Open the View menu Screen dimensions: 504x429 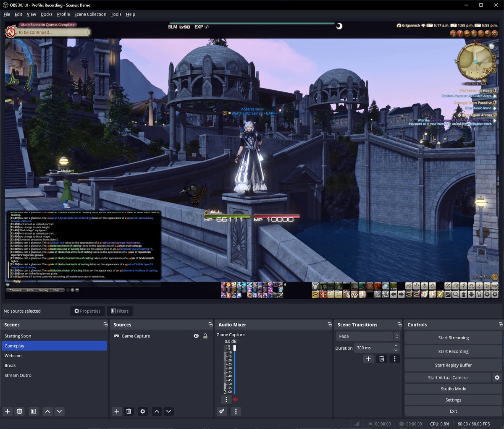tap(31, 14)
